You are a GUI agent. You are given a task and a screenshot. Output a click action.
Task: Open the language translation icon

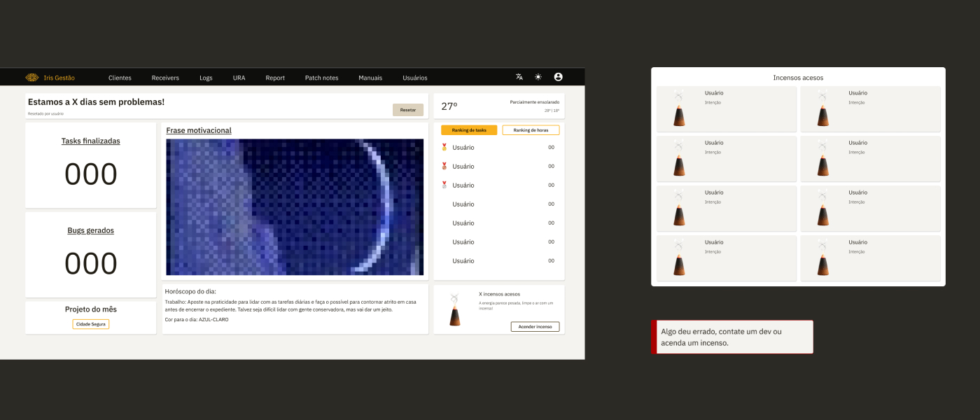click(519, 77)
